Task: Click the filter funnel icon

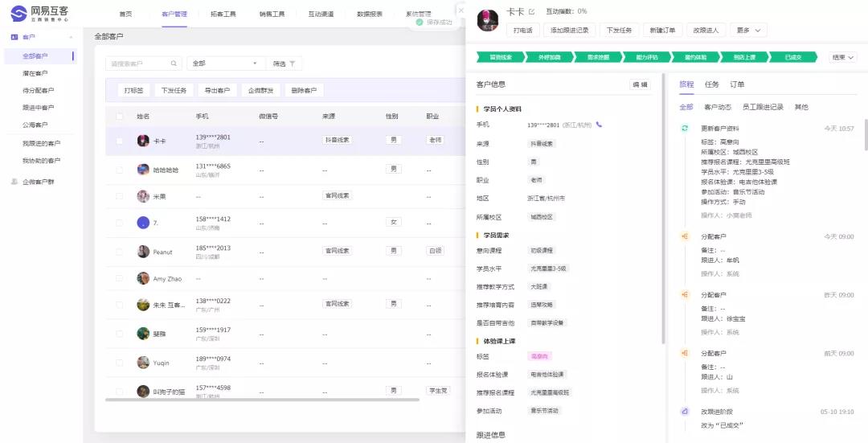Action: click(293, 64)
